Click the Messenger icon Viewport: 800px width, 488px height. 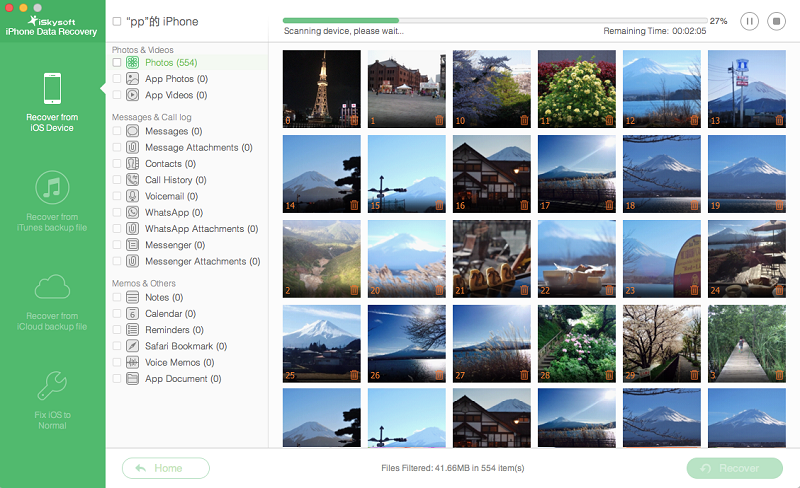coord(132,245)
